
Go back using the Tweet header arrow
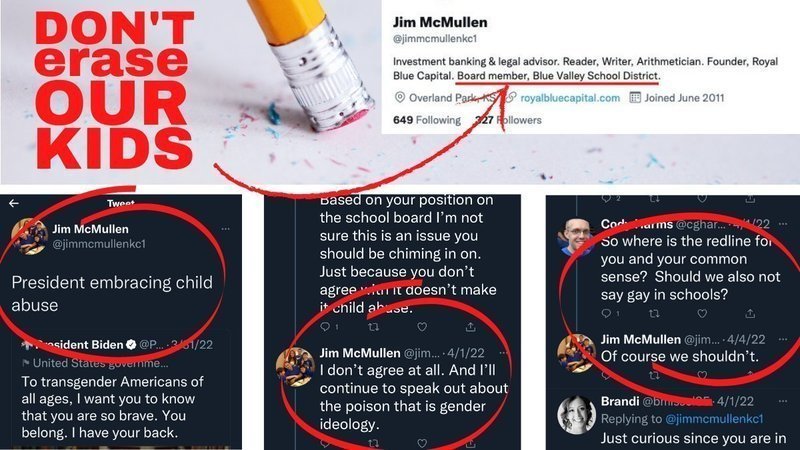tap(14, 203)
